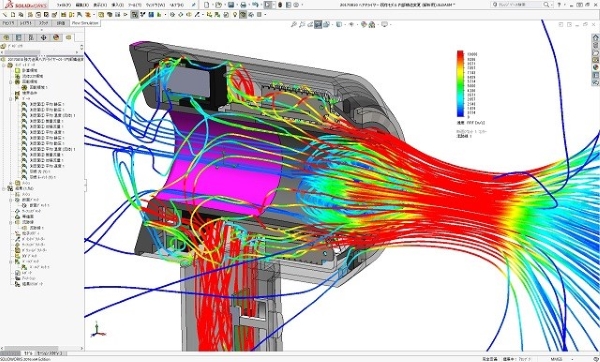
Task: Open the FeatureManager design tree panel icon
Action: point(6,38)
